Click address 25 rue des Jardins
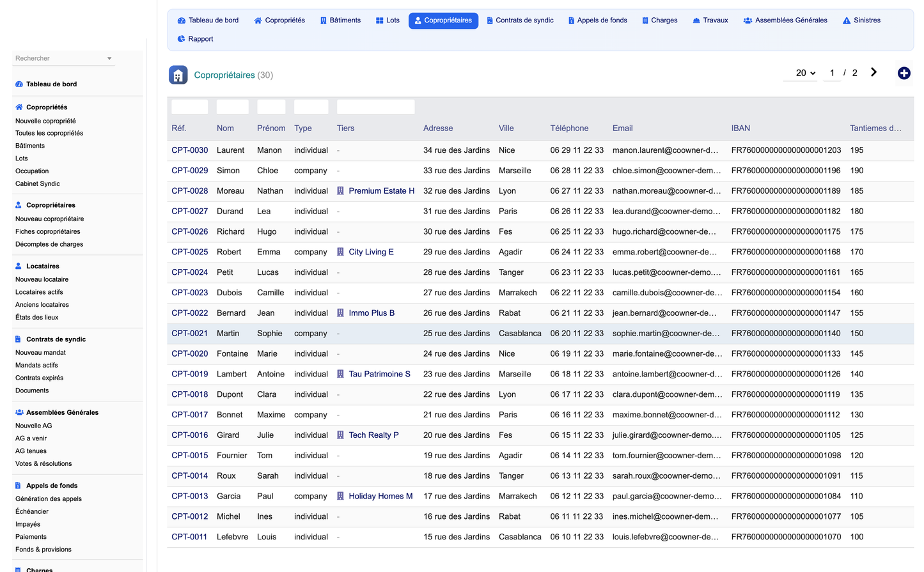The width and height of the screenshot is (924, 572). coord(457,334)
